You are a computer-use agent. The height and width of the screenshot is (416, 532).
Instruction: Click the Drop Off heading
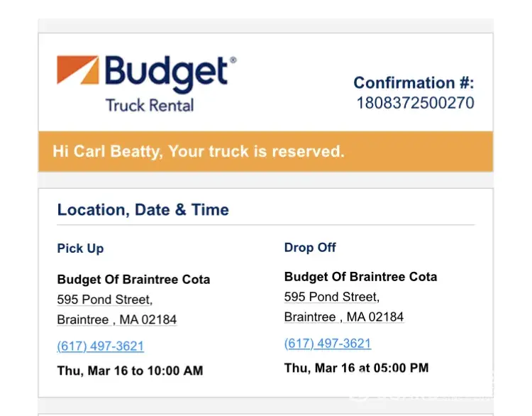[x=310, y=248]
